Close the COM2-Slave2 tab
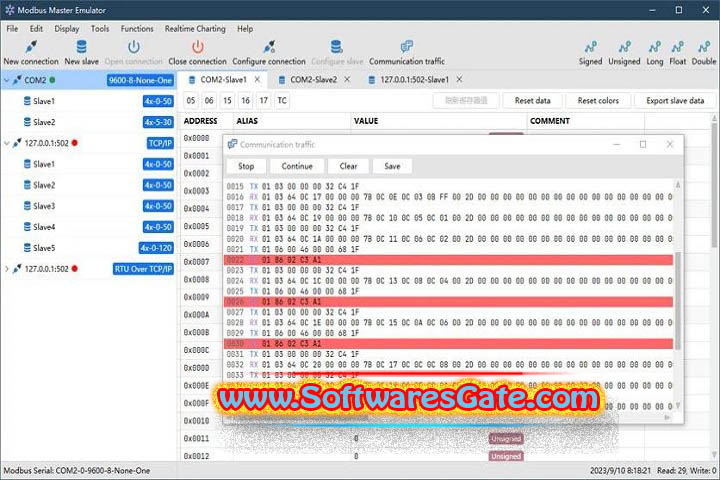Image resolution: width=720 pixels, height=480 pixels. point(347,80)
